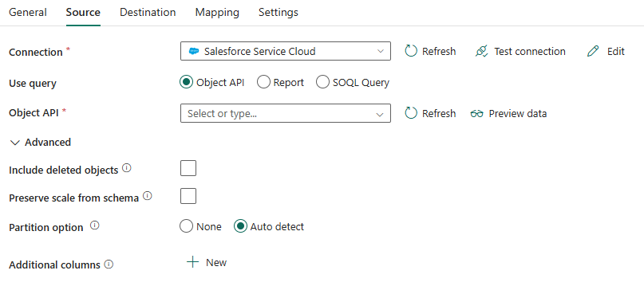Click the Refresh icon beside Object API field
644x290 pixels.
(411, 113)
